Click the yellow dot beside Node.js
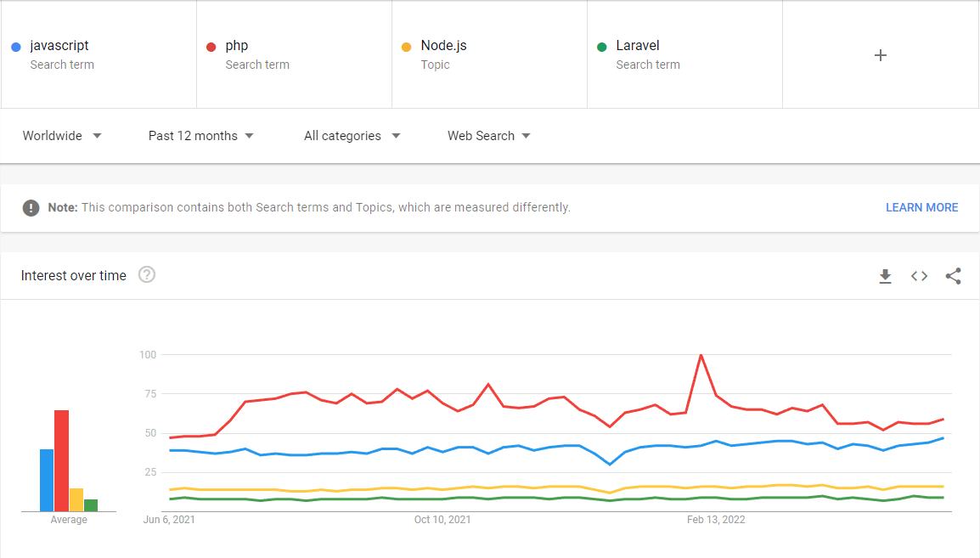Image resolution: width=980 pixels, height=558 pixels. 406,45
